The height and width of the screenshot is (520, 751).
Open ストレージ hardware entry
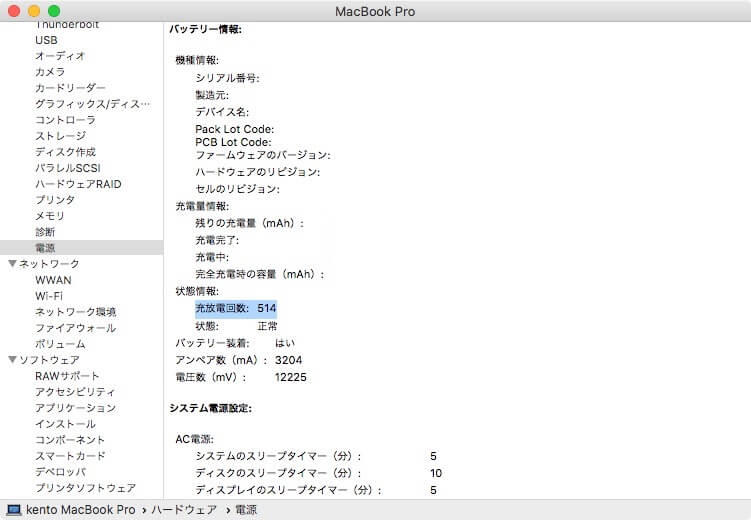(60, 136)
